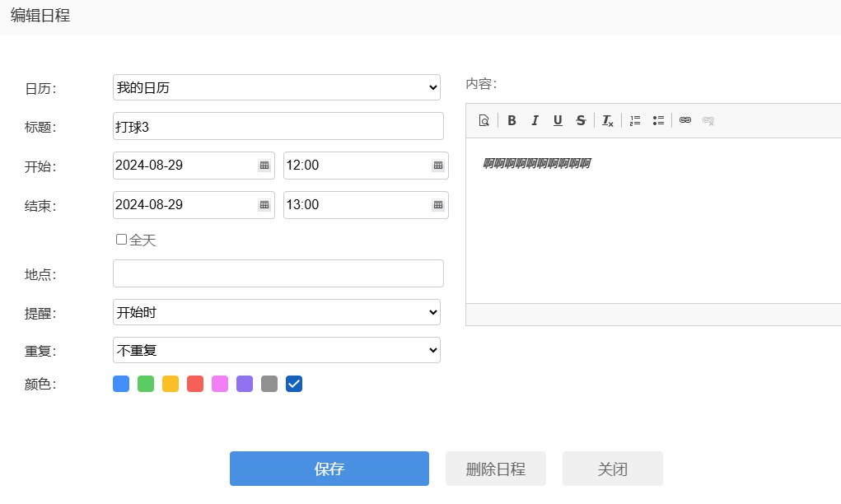841x504 pixels.
Task: Open the start date calendar picker
Action: (264, 166)
